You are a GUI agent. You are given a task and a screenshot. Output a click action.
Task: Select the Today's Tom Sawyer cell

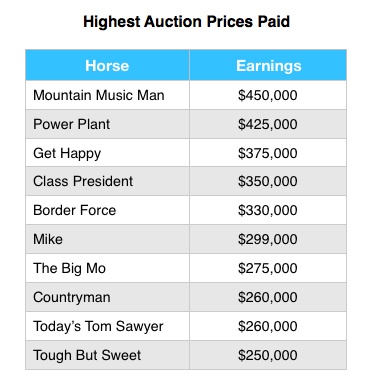107,326
